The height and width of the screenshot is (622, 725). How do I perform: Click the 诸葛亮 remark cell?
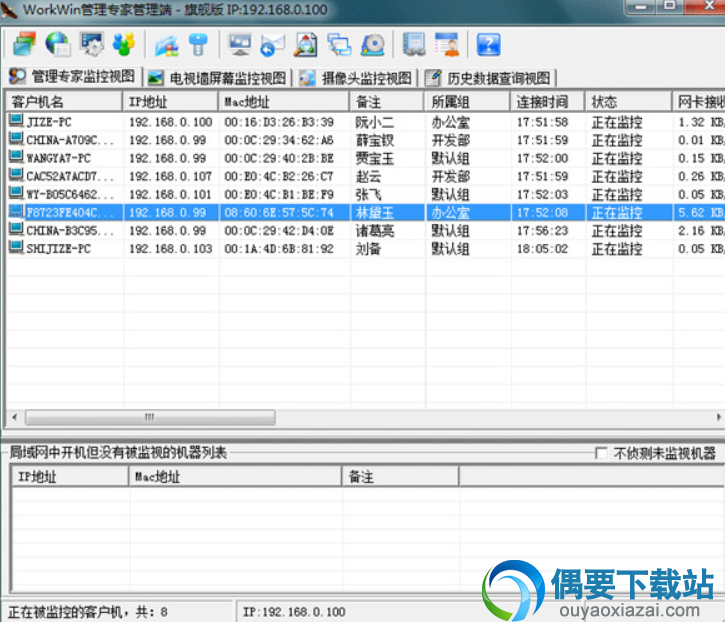click(x=375, y=231)
